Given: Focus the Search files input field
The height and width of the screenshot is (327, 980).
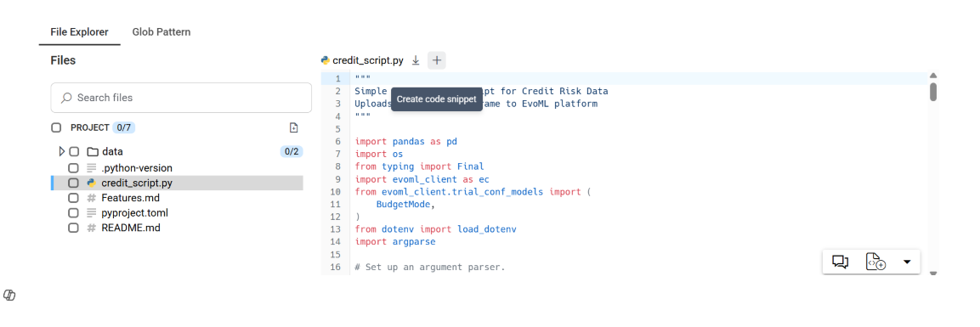Looking at the screenshot, I should 181,98.
